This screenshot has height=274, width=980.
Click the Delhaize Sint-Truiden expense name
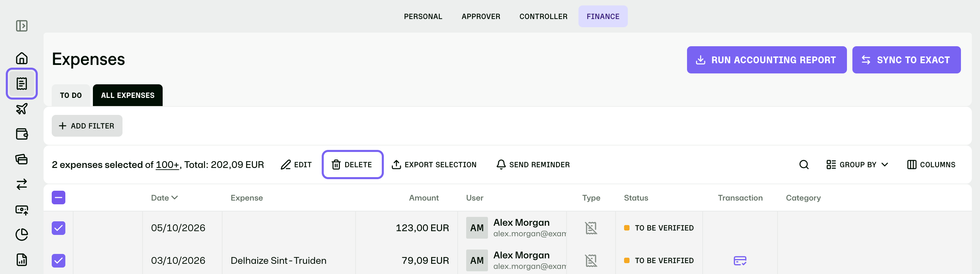point(278,261)
